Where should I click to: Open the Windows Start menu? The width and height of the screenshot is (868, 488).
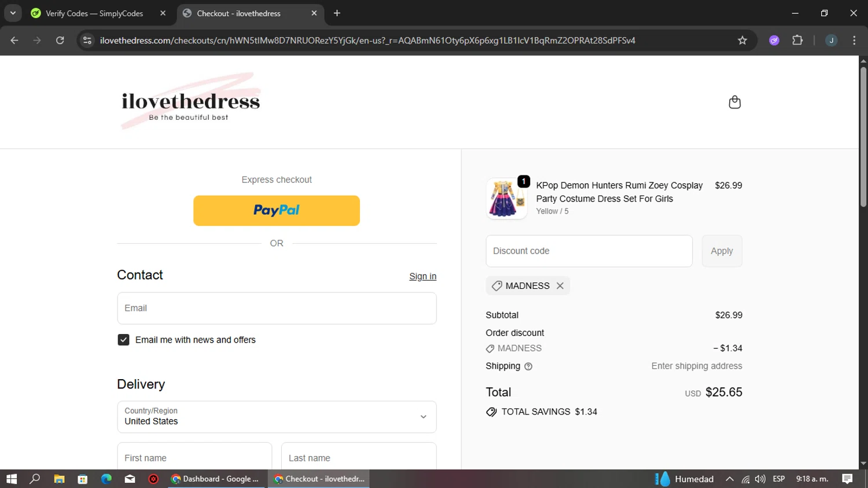(x=12, y=479)
